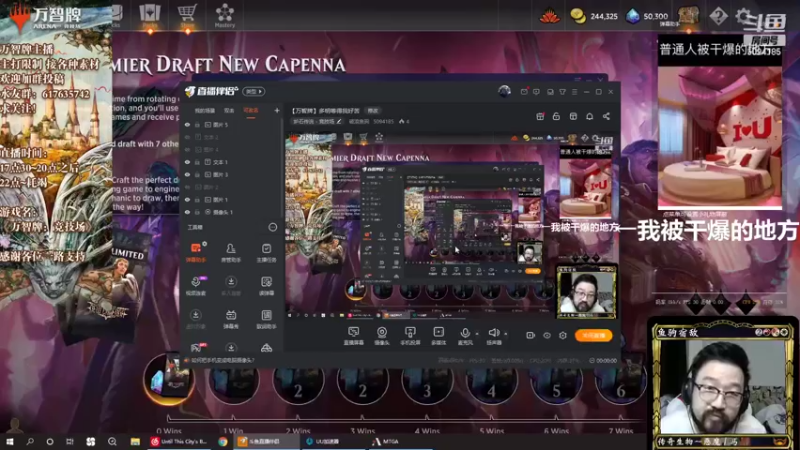Select the orange highlighted scene tab
Screen dimensions: 800x450
251,111
